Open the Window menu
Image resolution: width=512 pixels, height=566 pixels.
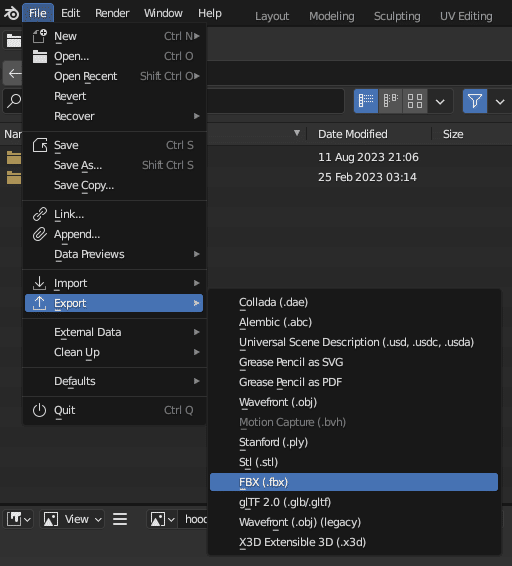pyautogui.click(x=163, y=13)
